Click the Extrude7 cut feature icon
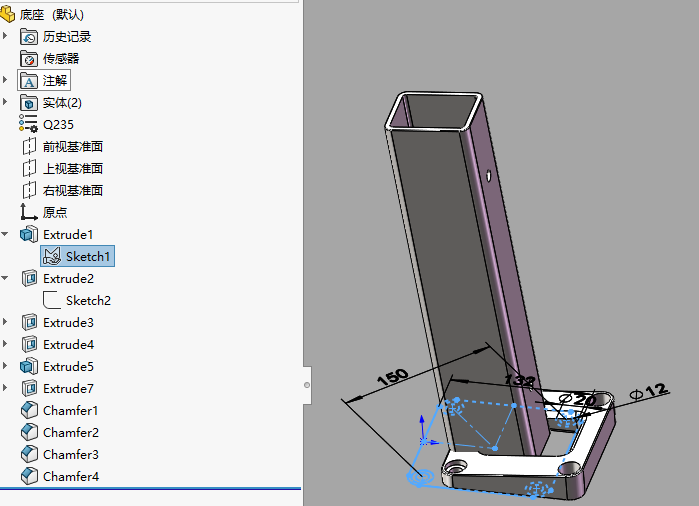This screenshot has width=699, height=506. pos(29,388)
